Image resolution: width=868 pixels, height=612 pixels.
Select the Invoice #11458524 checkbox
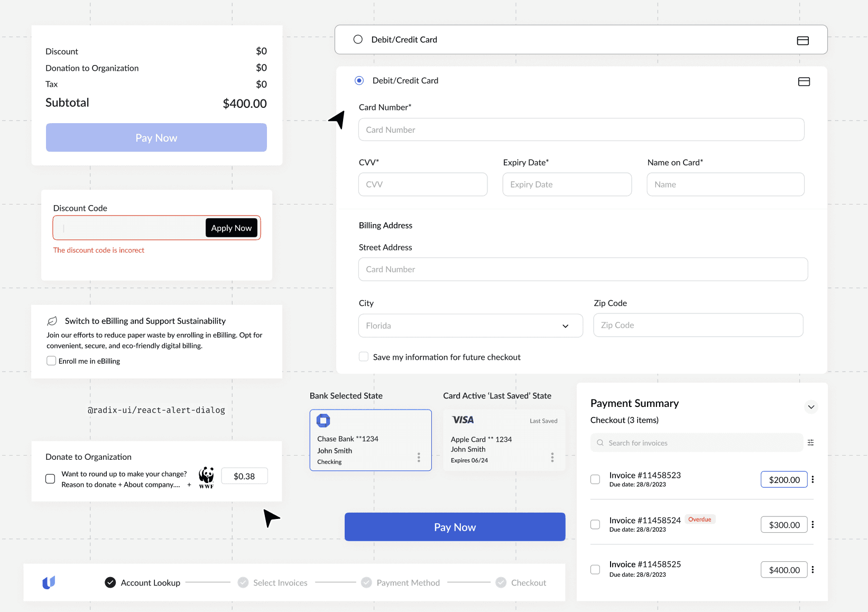[595, 524]
